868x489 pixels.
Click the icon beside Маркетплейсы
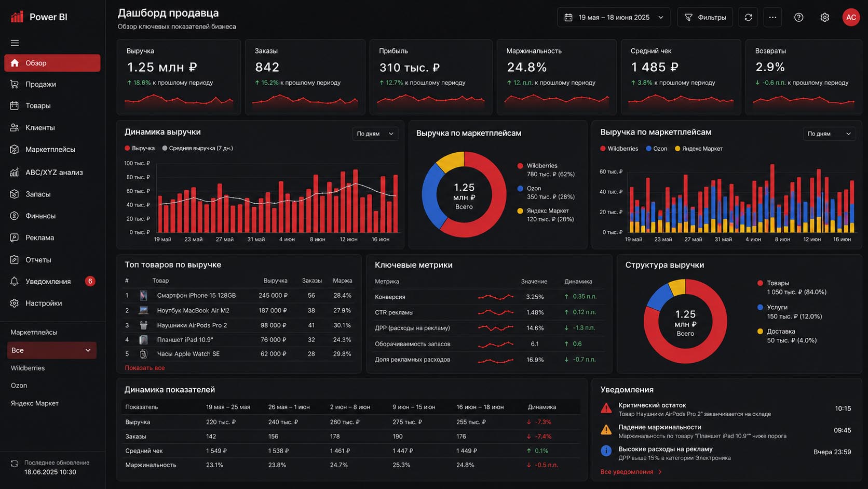click(15, 149)
